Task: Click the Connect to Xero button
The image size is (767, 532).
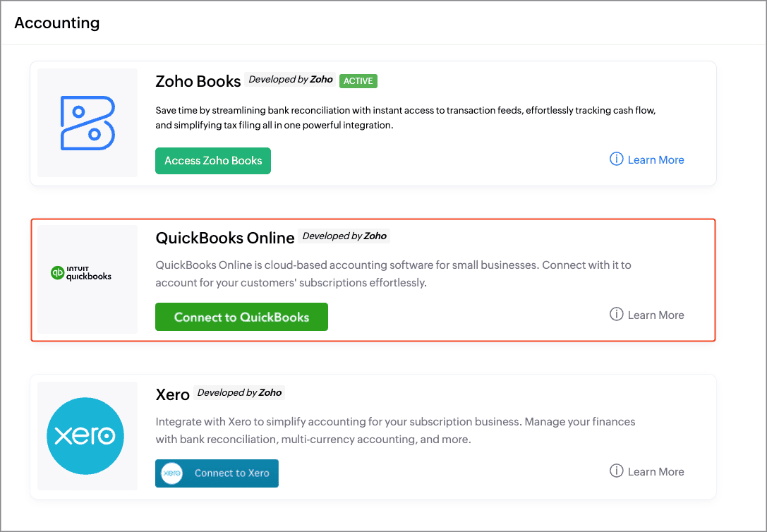Action: (217, 473)
